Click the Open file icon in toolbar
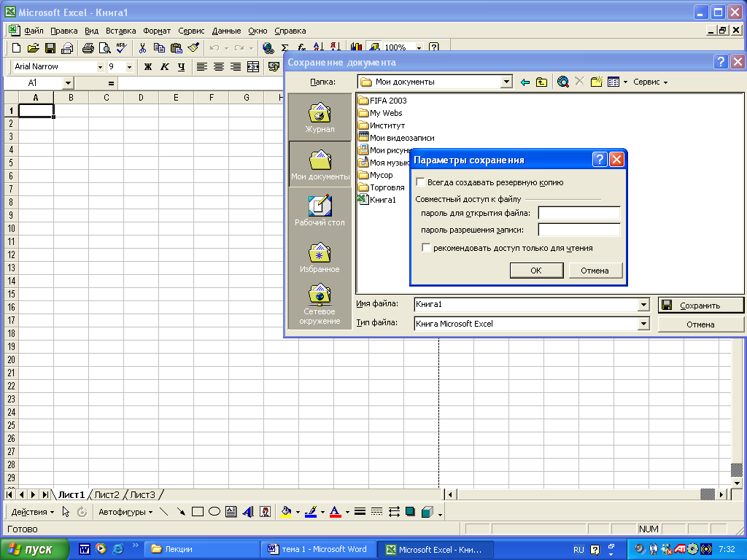The width and height of the screenshot is (747, 560). coord(33,47)
